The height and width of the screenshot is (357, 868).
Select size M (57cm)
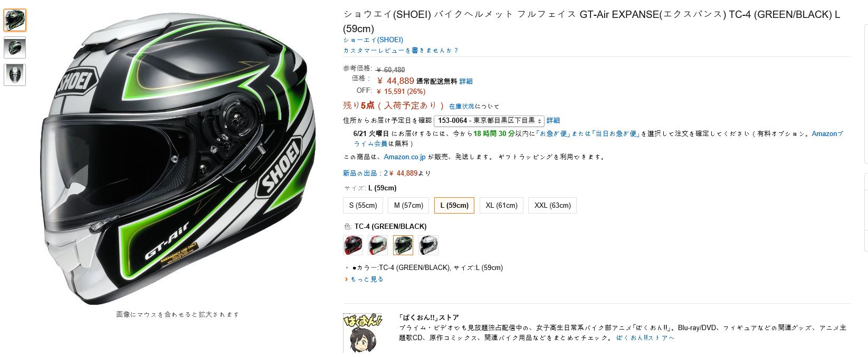coord(408,205)
